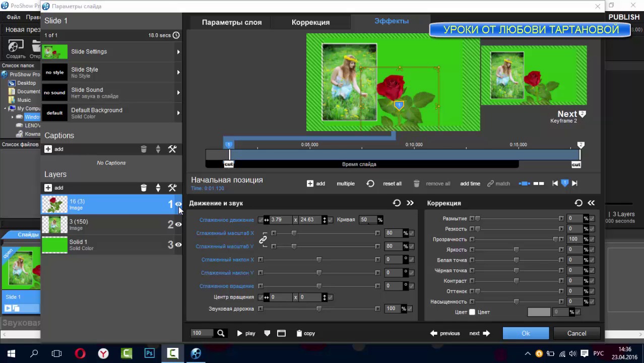
Task: Expand the Slide Style options
Action: click(x=178, y=73)
